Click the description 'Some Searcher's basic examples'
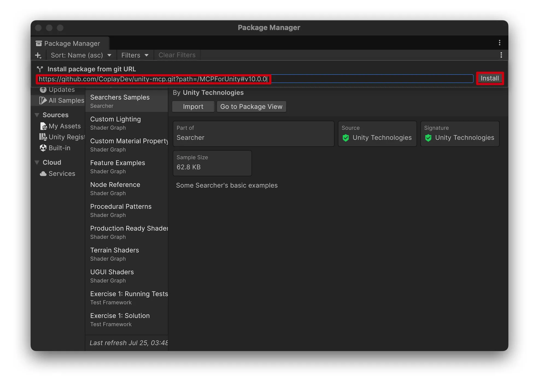539x392 pixels. pyautogui.click(x=227, y=186)
